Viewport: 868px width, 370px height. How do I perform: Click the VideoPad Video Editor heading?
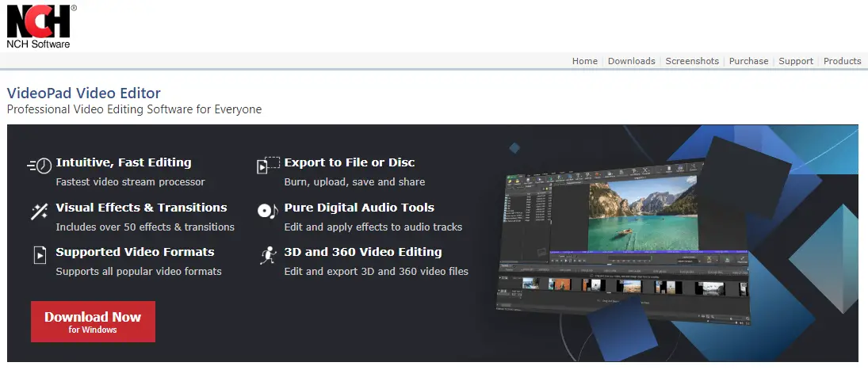83,93
